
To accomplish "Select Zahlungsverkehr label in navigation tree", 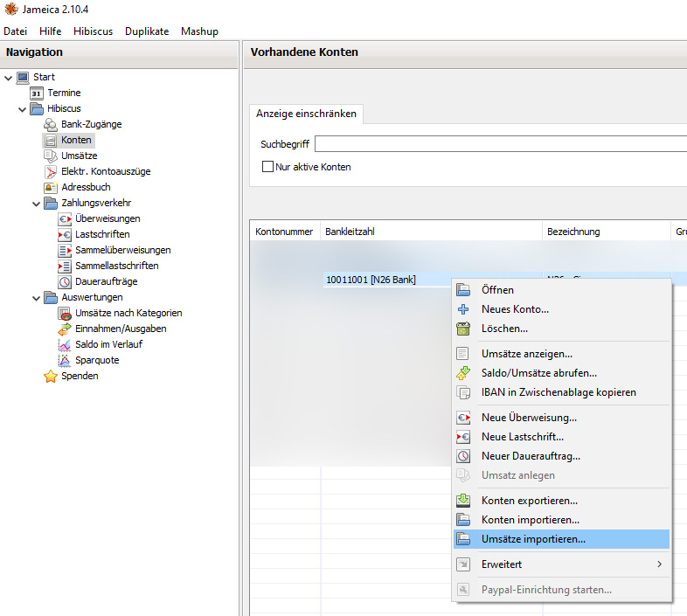I will pos(96,204).
